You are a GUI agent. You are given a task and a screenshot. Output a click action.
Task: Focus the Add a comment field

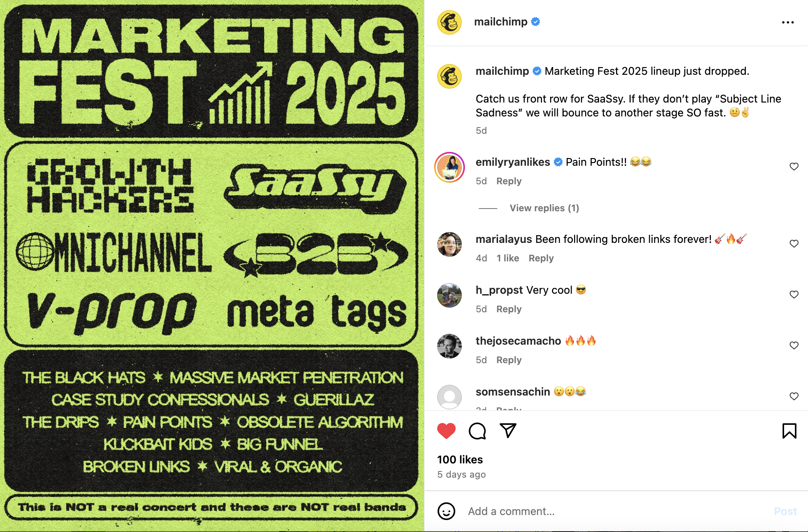point(617,511)
